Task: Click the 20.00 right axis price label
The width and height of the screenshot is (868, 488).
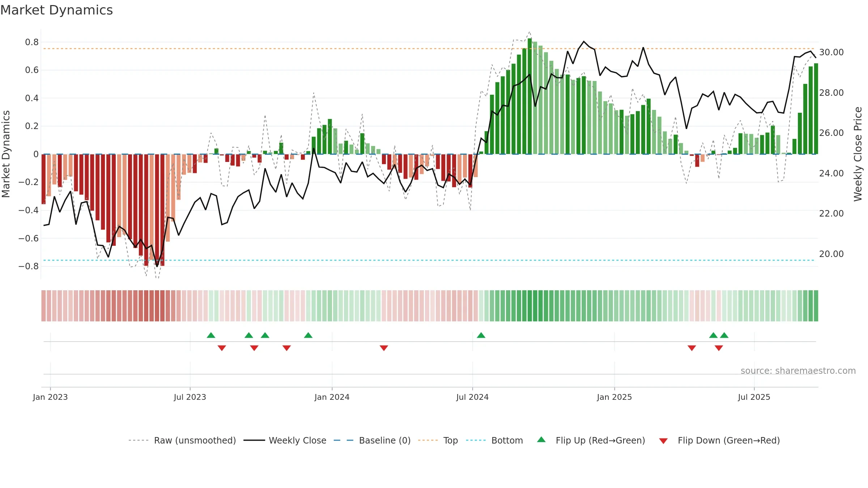Action: pos(831,254)
